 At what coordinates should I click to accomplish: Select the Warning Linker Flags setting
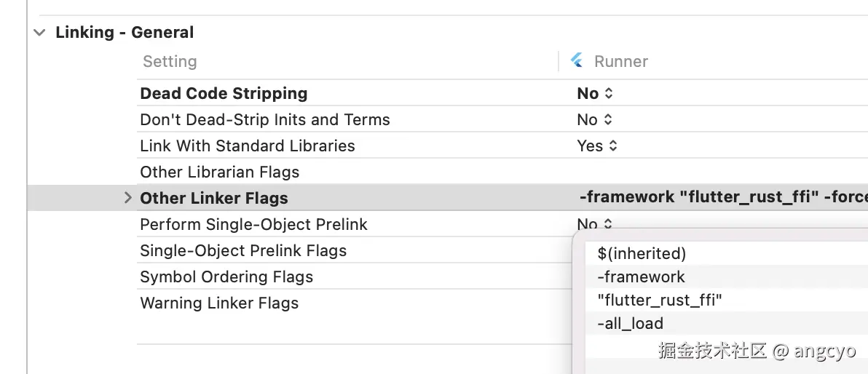click(x=219, y=303)
